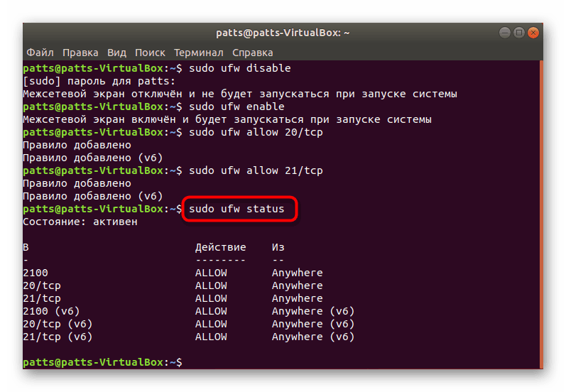This screenshot has width=566, height=392.
Task: Open the Терминал menu
Action: (x=199, y=53)
